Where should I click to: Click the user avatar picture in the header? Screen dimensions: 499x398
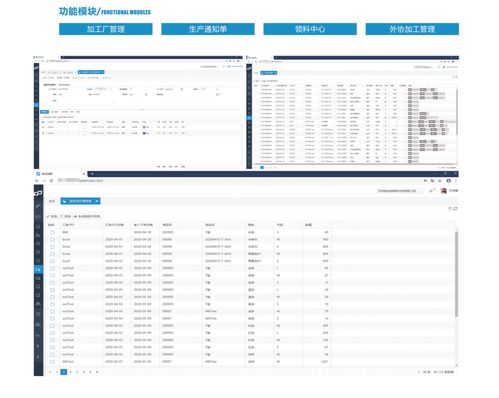coord(443,191)
